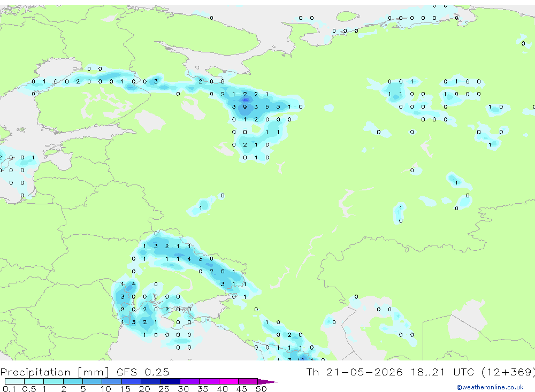Pick the 2–5 mm legend color swatch
The width and height of the screenshot is (535, 392).
click(x=73, y=381)
